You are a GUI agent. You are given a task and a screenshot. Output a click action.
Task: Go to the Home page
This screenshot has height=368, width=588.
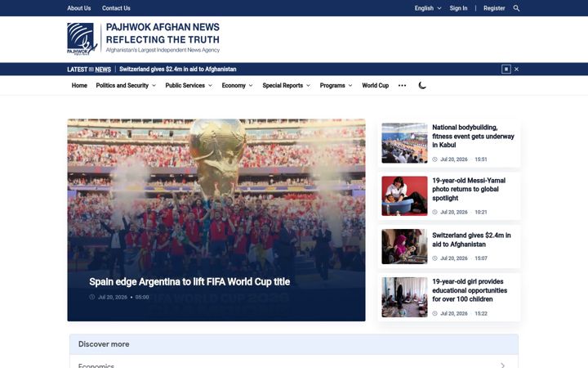tap(79, 86)
